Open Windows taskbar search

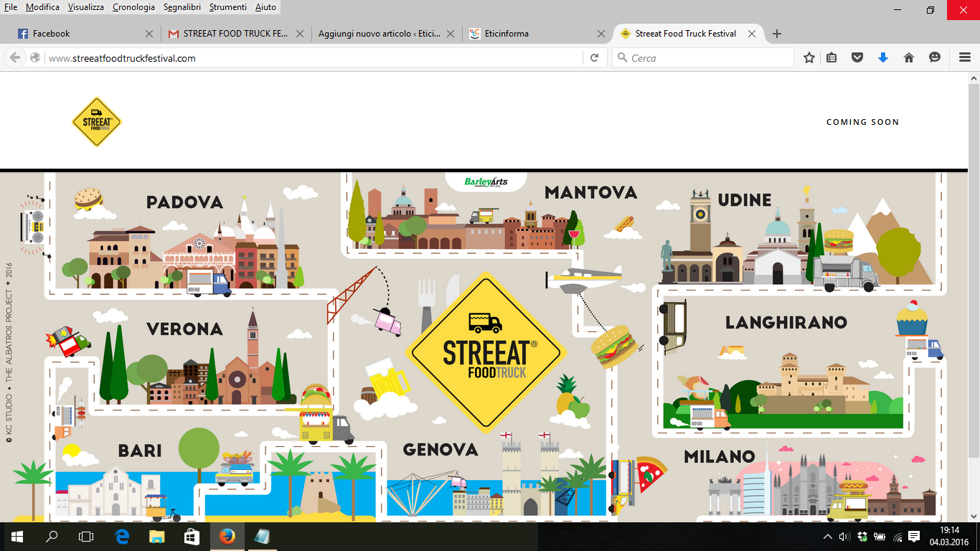click(x=52, y=536)
